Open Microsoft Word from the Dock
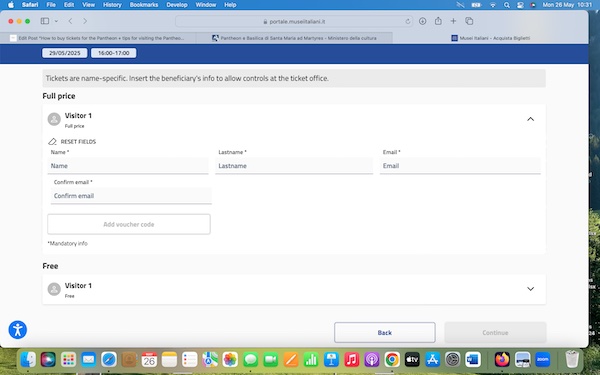The width and height of the screenshot is (600, 375). coord(473,360)
